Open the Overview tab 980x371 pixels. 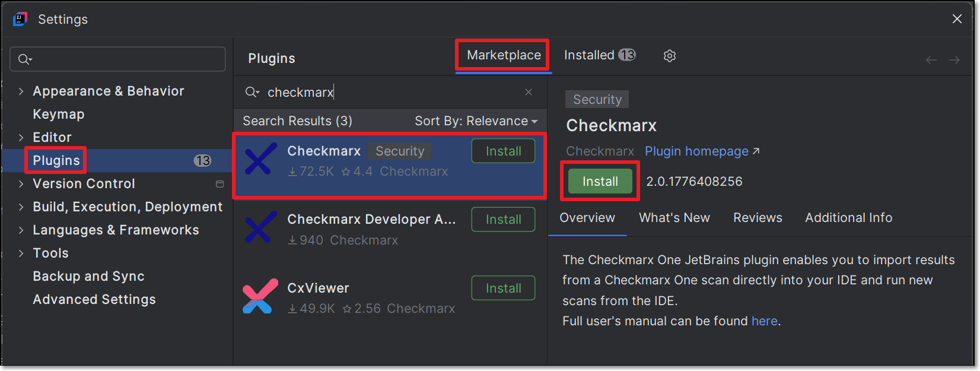pyautogui.click(x=587, y=218)
